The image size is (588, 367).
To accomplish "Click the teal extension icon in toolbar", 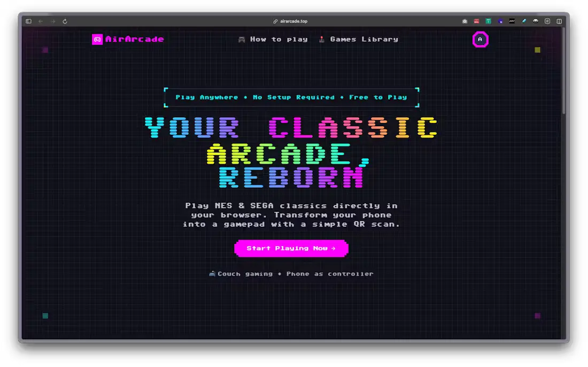I will [x=488, y=21].
